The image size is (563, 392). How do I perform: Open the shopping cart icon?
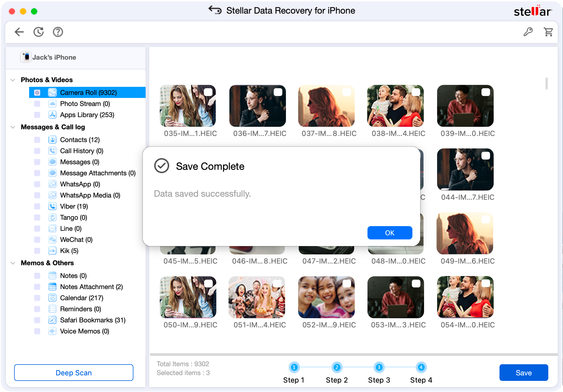tap(548, 32)
